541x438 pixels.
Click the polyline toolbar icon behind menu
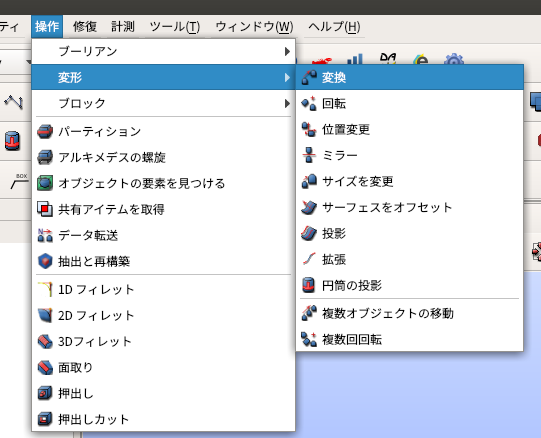(13, 102)
